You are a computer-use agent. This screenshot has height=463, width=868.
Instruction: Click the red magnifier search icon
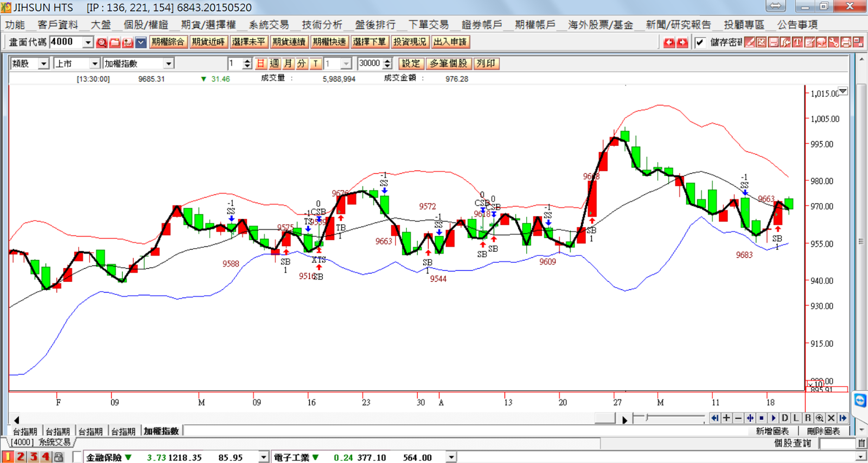point(101,42)
